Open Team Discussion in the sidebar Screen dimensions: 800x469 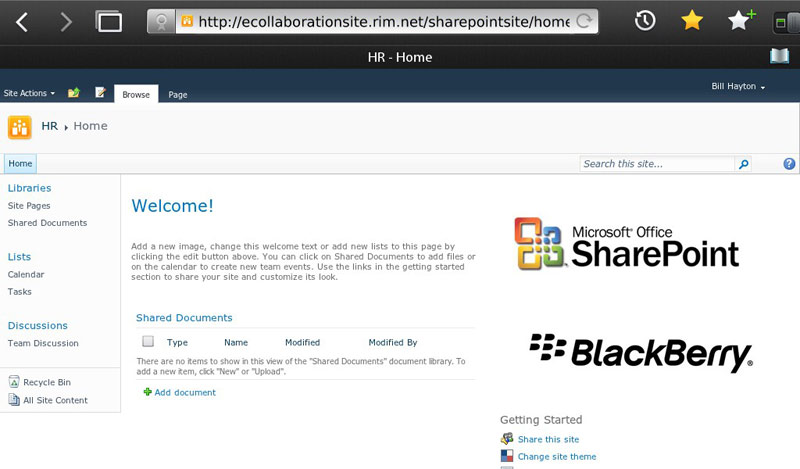point(43,343)
